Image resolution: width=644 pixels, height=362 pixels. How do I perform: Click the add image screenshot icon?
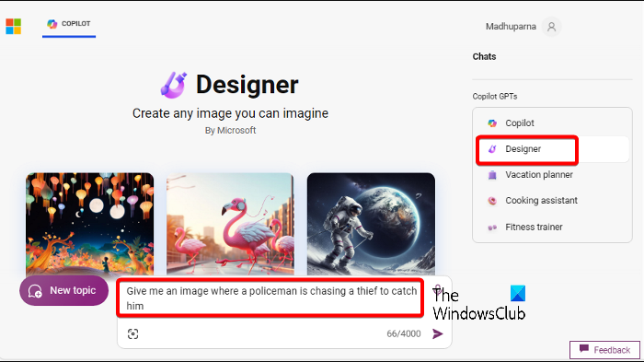[132, 333]
